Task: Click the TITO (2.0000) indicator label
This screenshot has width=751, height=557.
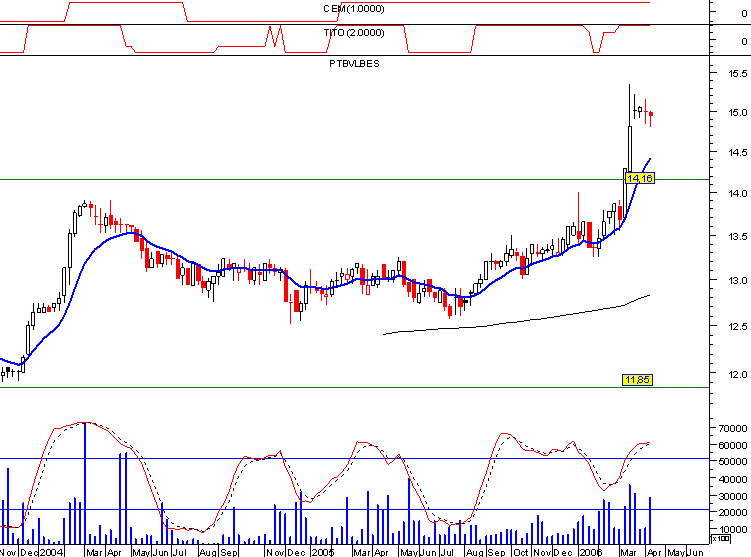Action: pos(354,33)
